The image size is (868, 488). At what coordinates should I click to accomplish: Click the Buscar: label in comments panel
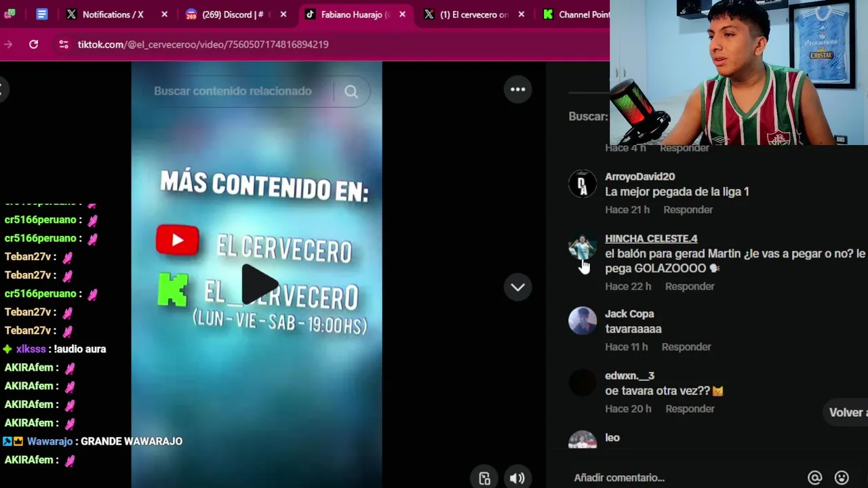coord(589,117)
